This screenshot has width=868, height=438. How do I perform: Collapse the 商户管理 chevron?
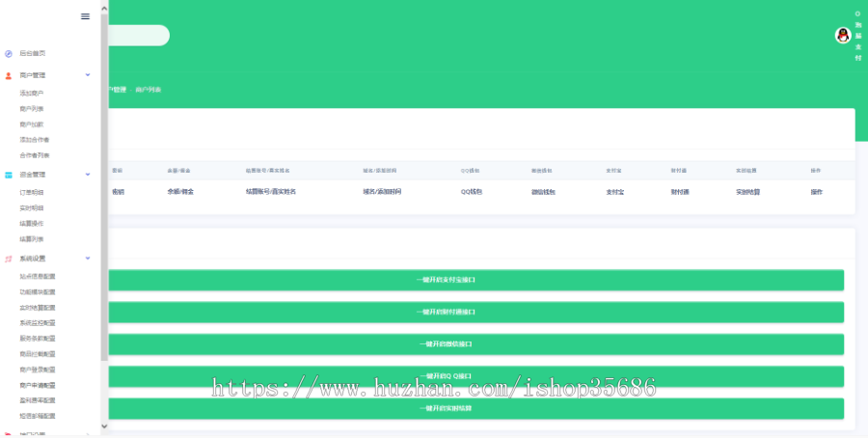(x=88, y=74)
